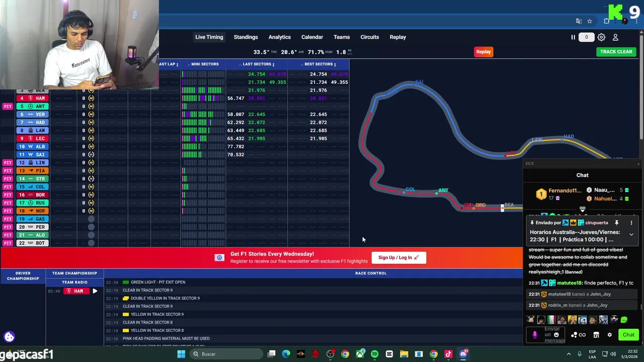644x362 pixels.
Task: Click the HAD marker on the track map
Action: point(569,136)
